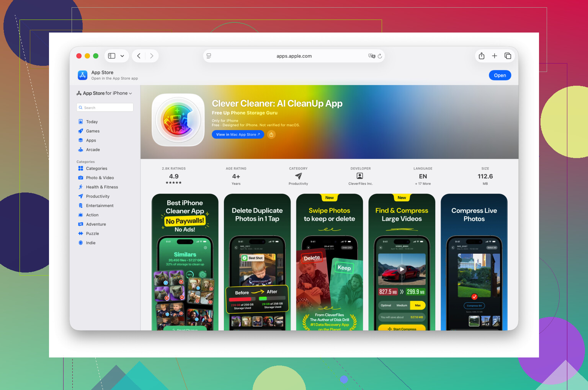Click the Health & Fitness runner icon
This screenshot has height=390, width=588.
(81, 187)
